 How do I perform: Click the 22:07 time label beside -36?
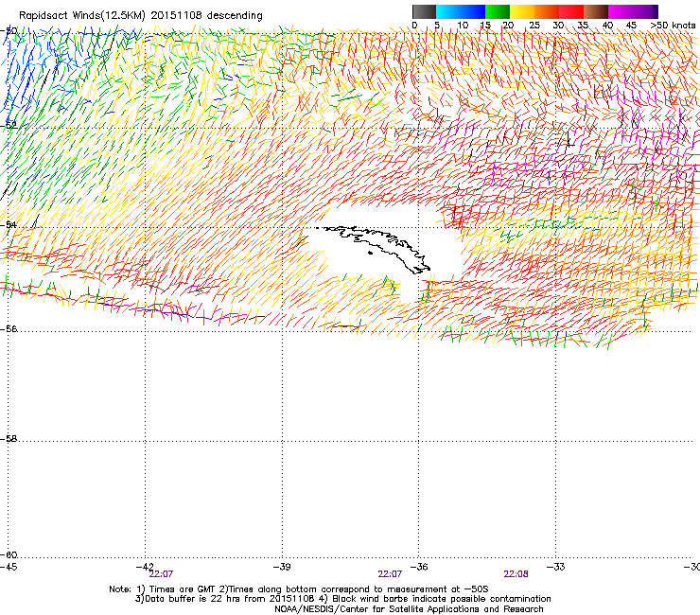390,574
